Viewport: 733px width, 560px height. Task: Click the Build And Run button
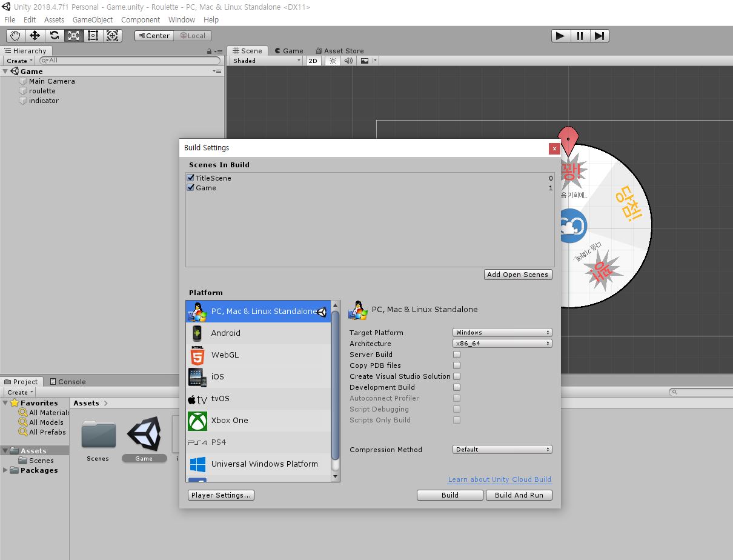[x=519, y=495]
